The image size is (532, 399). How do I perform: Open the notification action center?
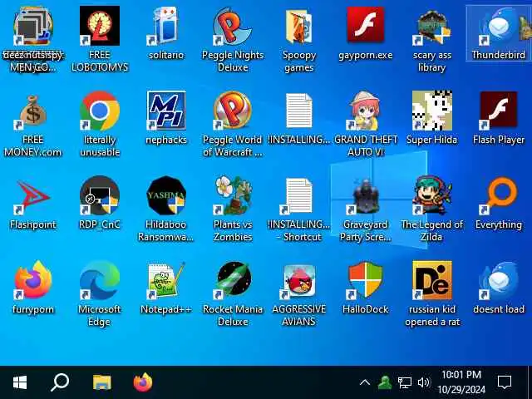[x=505, y=382]
